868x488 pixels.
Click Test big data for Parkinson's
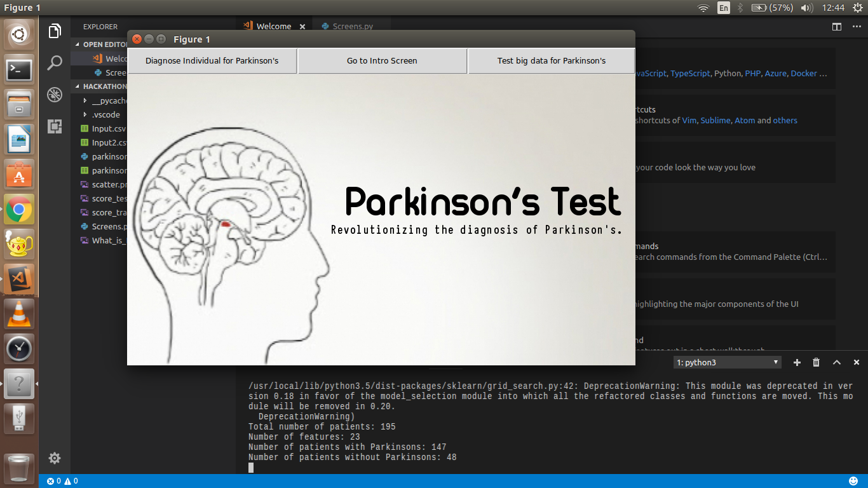pyautogui.click(x=551, y=61)
